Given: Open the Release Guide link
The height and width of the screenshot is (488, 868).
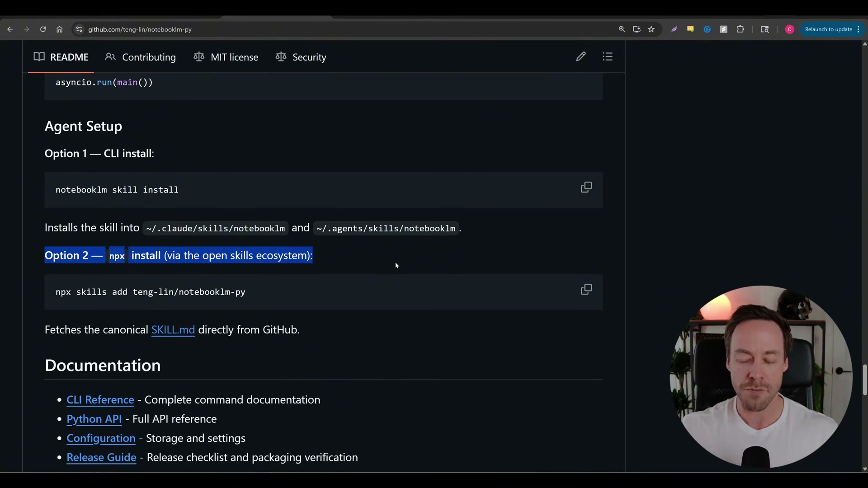Looking at the screenshot, I should pyautogui.click(x=101, y=458).
